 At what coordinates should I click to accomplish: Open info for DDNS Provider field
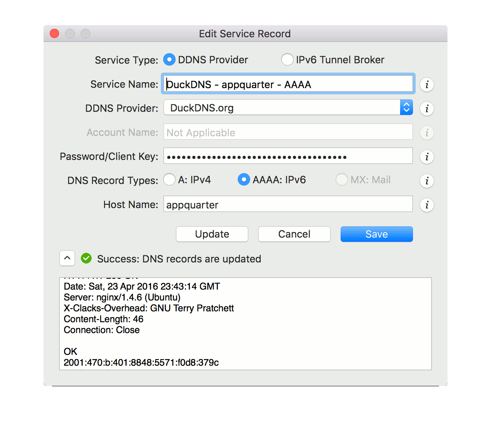click(x=427, y=109)
